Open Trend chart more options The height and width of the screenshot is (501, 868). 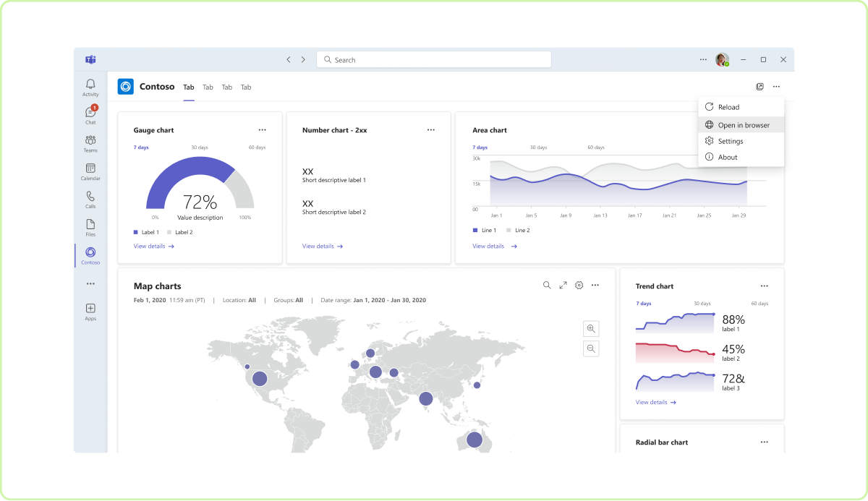tap(765, 286)
